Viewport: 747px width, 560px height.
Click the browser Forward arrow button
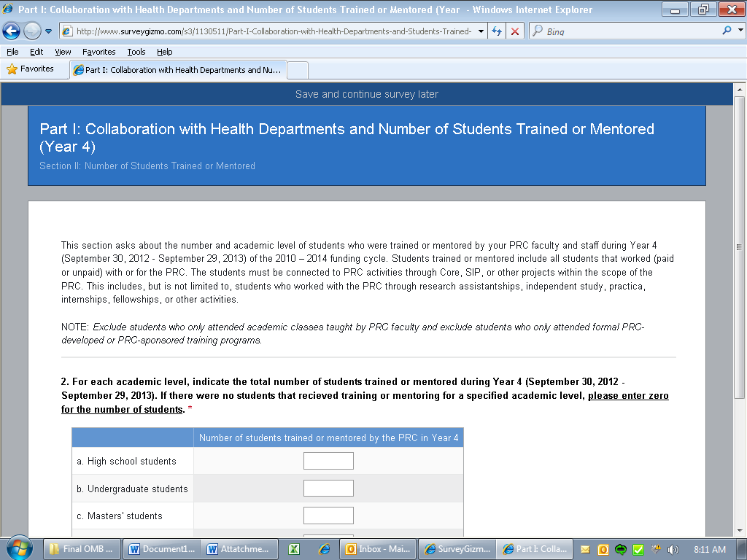tap(32, 31)
